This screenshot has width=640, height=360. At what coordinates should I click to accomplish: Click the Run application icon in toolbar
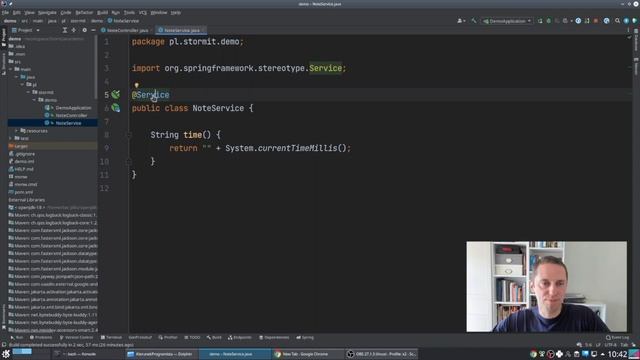(540, 21)
